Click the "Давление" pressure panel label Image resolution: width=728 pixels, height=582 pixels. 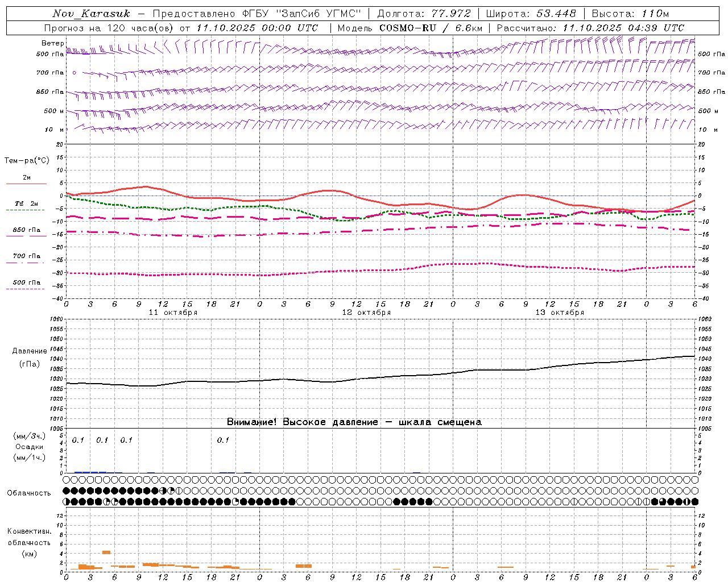30,351
